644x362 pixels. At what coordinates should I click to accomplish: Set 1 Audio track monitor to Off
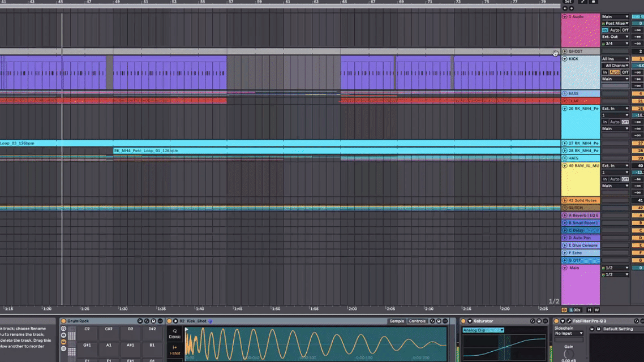[625, 30]
